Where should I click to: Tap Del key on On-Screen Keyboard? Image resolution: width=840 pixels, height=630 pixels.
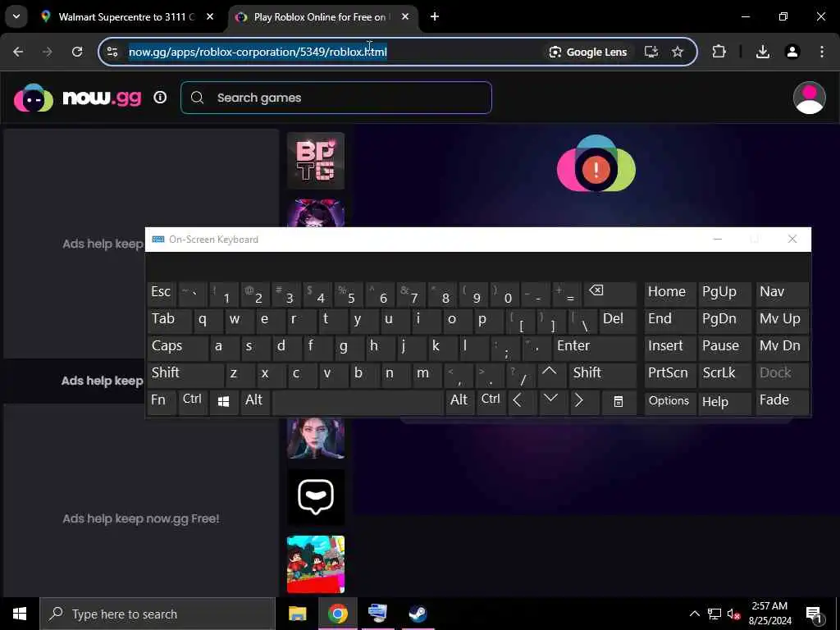tap(618, 321)
